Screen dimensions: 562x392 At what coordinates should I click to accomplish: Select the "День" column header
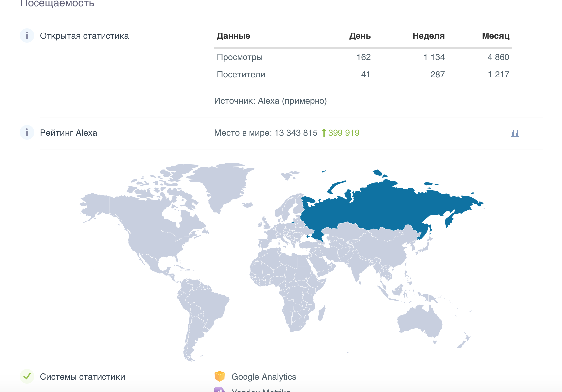pyautogui.click(x=360, y=36)
